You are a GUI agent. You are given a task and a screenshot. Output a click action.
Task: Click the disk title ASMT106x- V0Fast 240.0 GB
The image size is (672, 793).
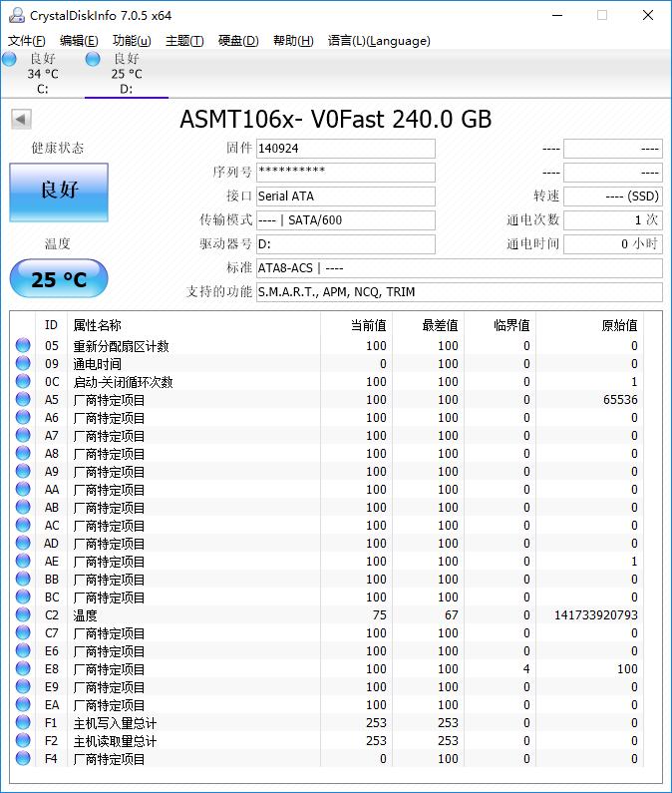336,120
